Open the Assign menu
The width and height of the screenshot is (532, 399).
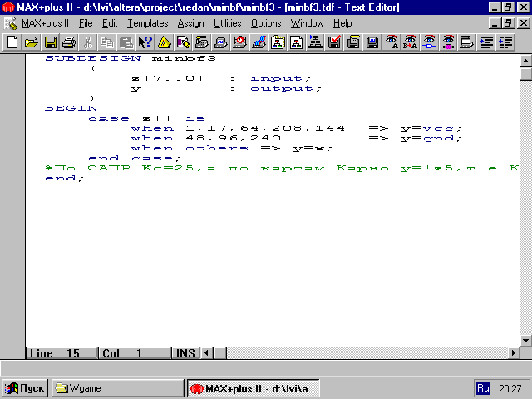190,23
